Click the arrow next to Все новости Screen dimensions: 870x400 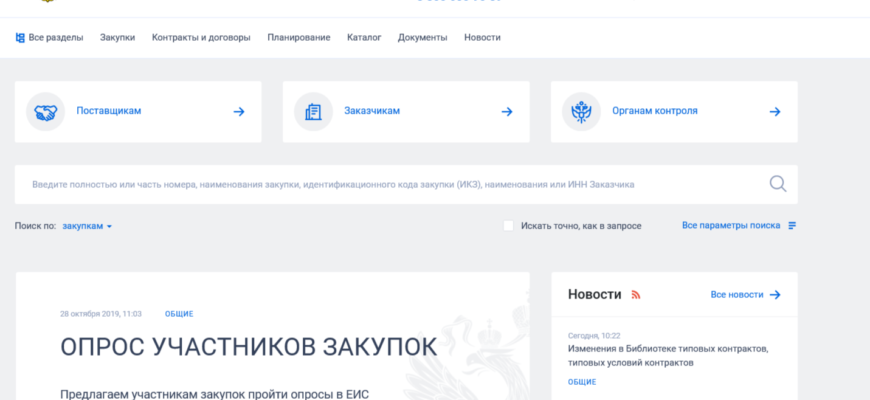[775, 295]
